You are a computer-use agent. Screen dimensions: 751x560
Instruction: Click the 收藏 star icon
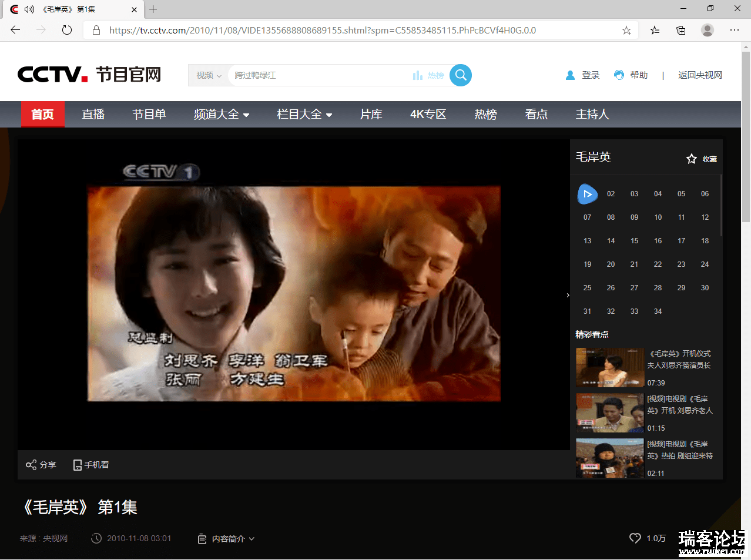pyautogui.click(x=692, y=159)
